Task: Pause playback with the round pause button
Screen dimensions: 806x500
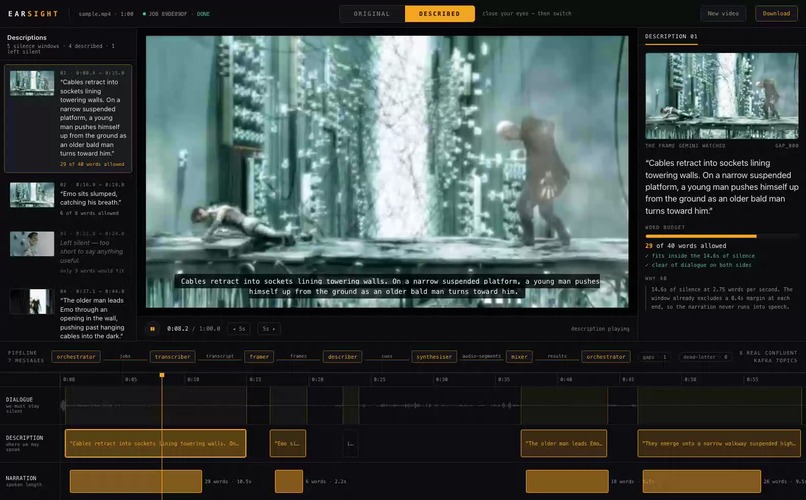Action: point(152,328)
